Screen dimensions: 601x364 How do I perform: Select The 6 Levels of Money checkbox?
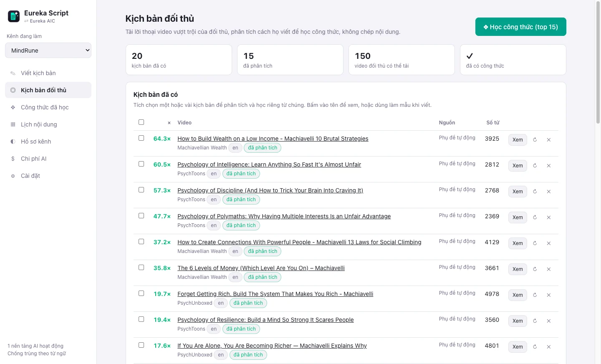click(x=141, y=268)
